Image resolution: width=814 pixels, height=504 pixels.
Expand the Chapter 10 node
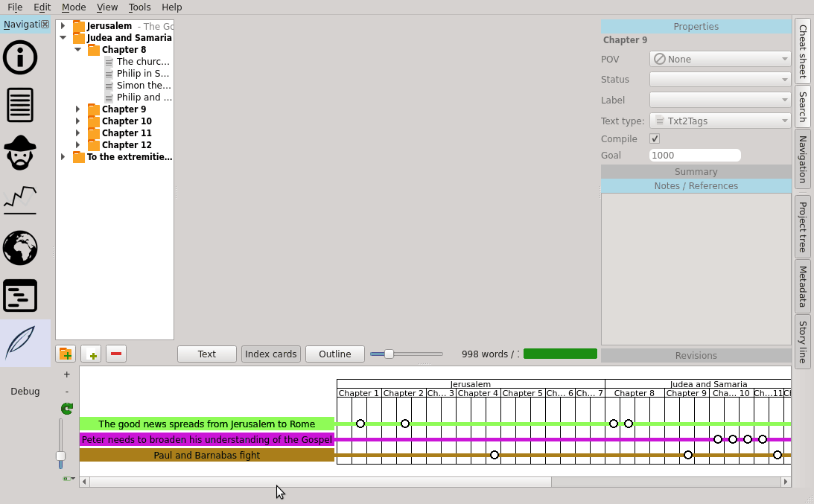pyautogui.click(x=78, y=121)
